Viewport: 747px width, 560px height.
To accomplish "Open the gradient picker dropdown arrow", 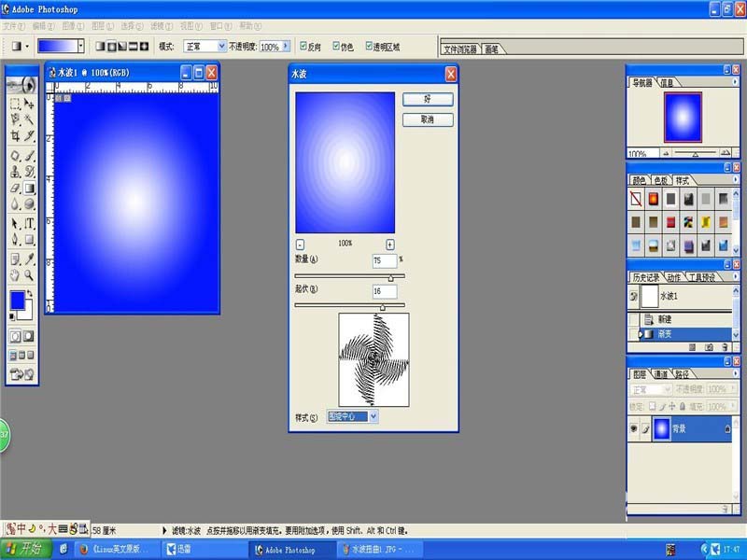I will (81, 46).
